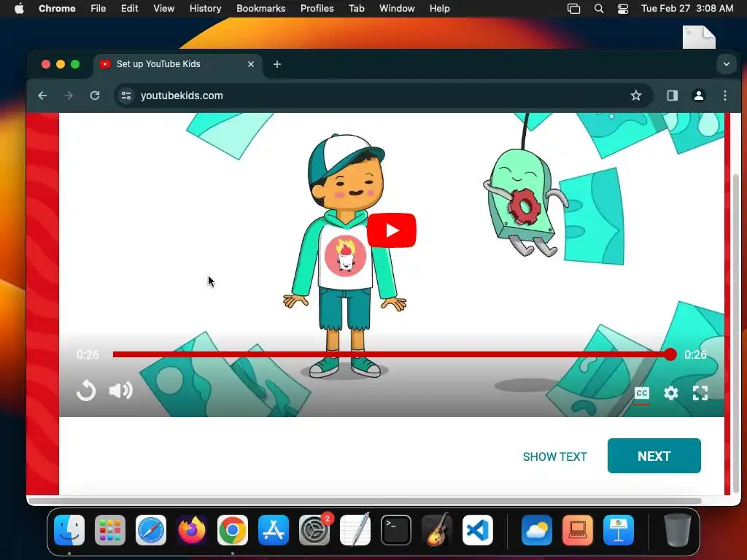Mute the video with the speaker icon
Screen dimensions: 747x560
120,391
